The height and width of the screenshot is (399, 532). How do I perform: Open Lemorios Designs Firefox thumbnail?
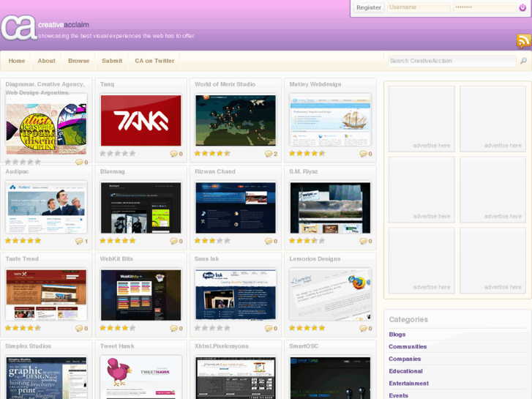tap(330, 295)
